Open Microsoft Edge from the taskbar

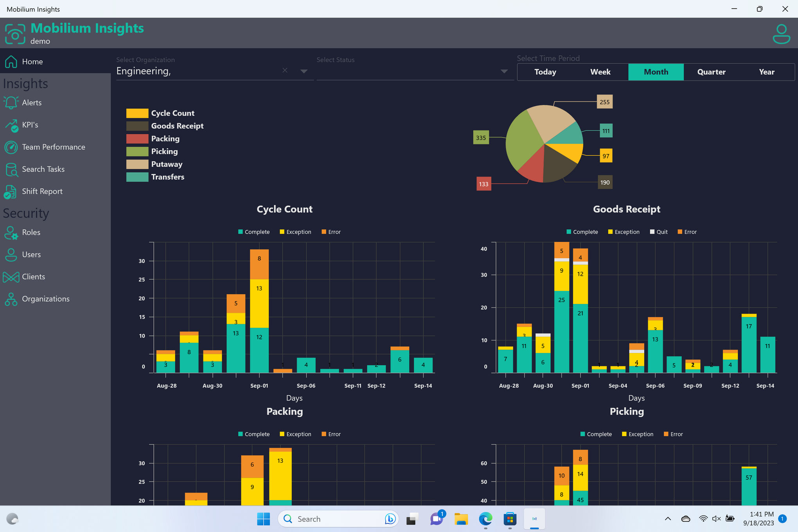(x=485, y=519)
